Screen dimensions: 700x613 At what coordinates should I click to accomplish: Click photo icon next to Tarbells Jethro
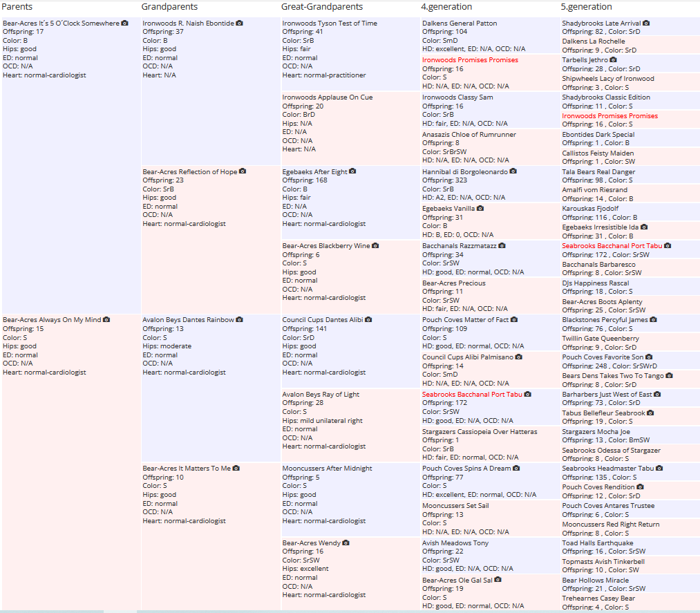coord(613,59)
